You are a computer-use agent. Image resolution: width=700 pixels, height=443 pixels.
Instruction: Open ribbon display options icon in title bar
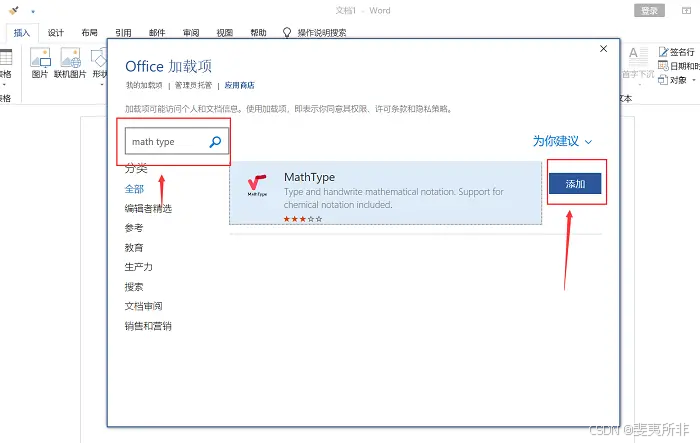687,10
